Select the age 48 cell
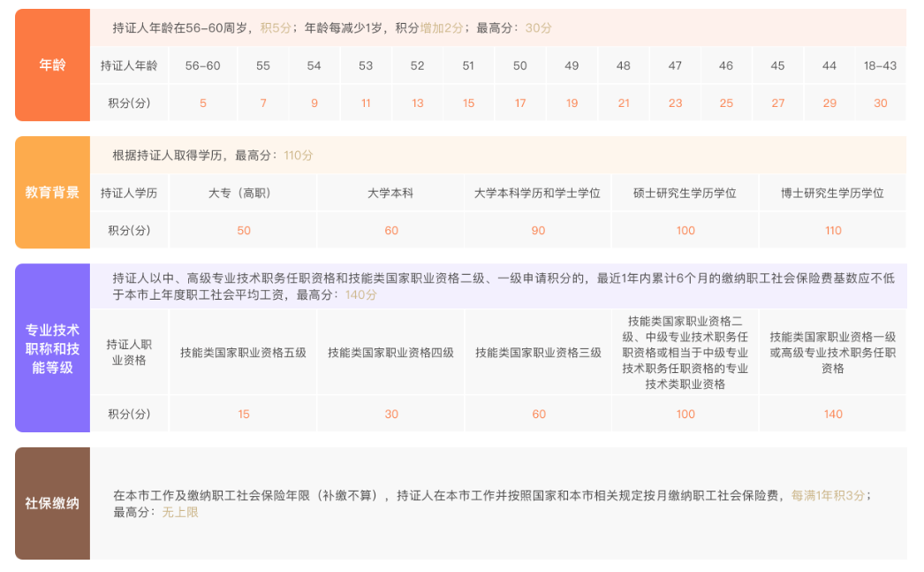The height and width of the screenshot is (572, 924). [624, 65]
